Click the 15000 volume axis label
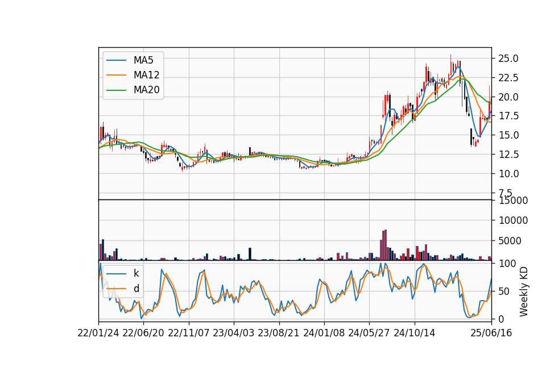The width and height of the screenshot is (546, 392). [x=513, y=201]
